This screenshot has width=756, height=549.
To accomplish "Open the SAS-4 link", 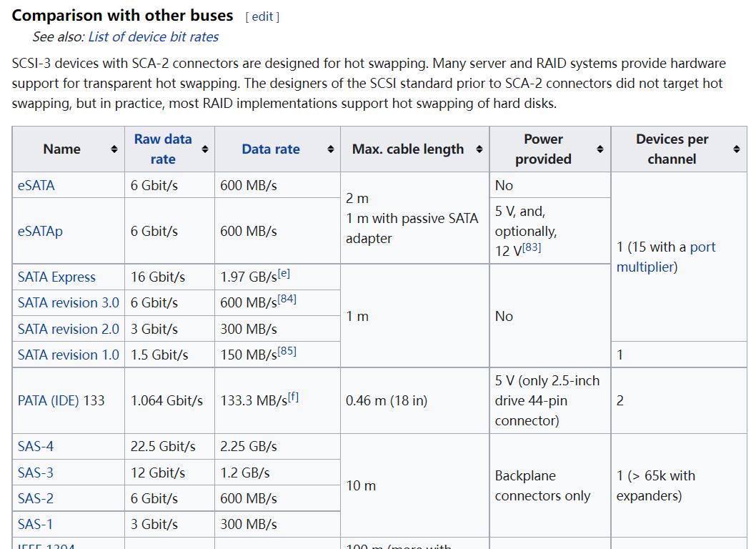I will (35, 446).
